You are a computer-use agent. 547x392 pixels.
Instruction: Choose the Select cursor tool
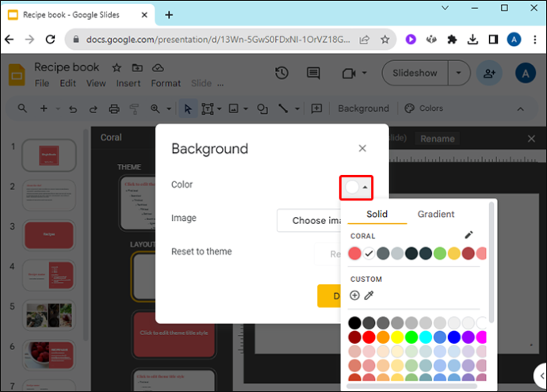coord(188,108)
